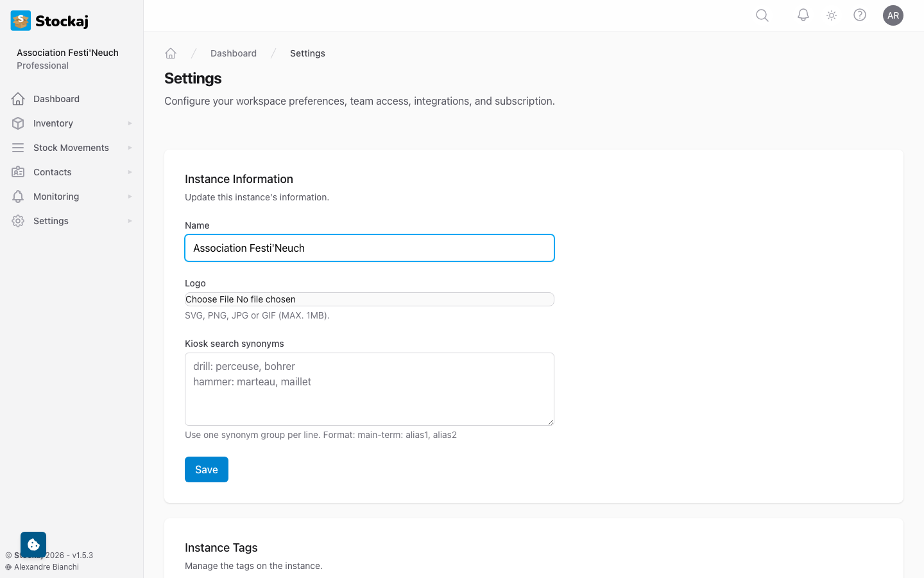Open the help question mark icon
The width and height of the screenshot is (924, 578).
pos(860,15)
